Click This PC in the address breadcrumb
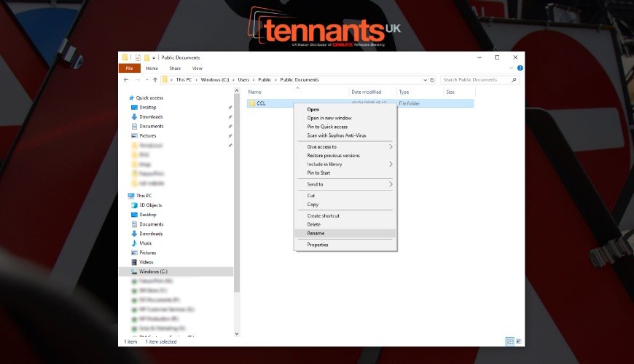 pos(184,80)
